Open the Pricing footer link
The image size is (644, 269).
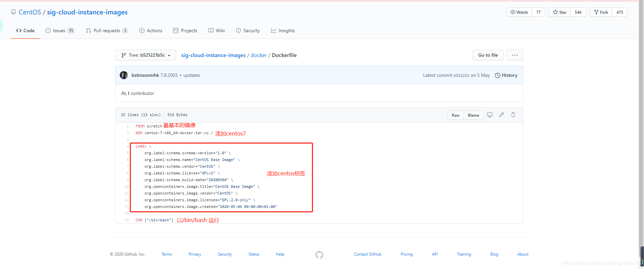pos(407,254)
